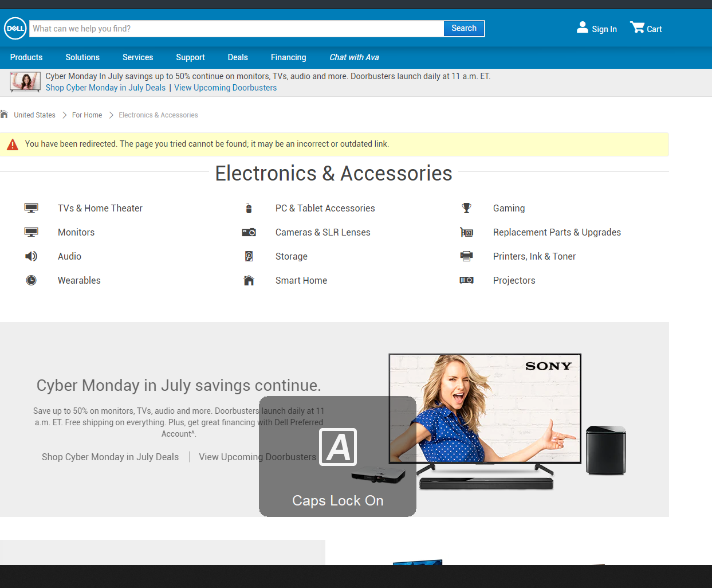Open the Projectors category link

click(514, 280)
